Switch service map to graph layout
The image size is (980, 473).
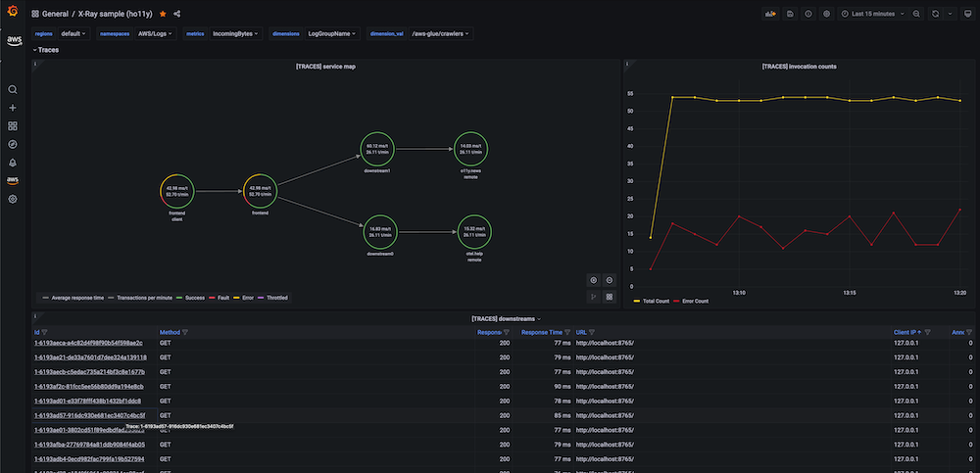[594, 298]
